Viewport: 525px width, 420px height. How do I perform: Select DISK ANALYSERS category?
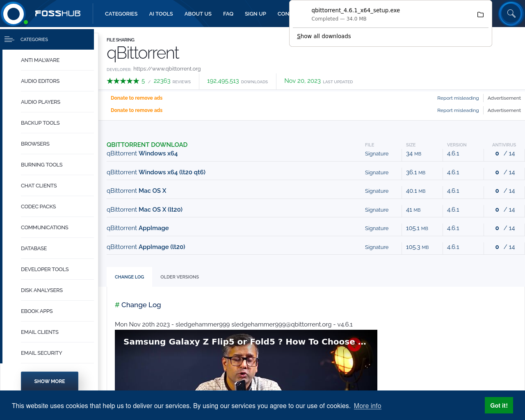coord(42,290)
